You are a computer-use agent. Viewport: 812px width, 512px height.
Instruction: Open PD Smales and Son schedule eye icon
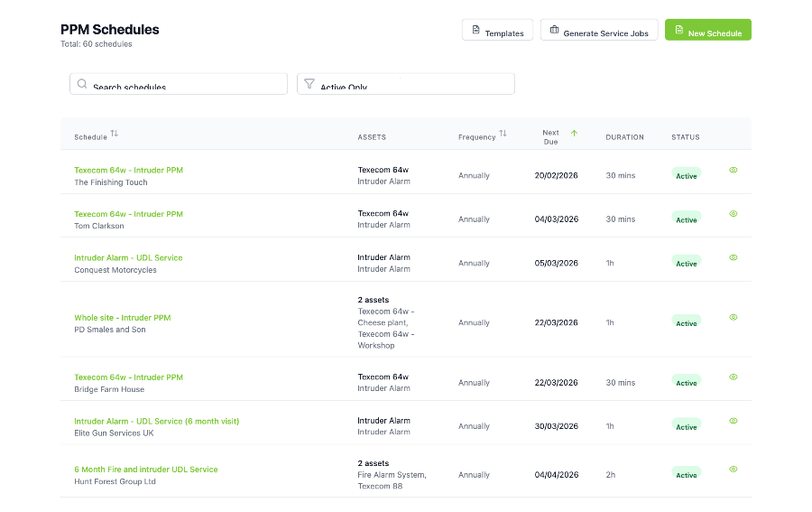(733, 317)
